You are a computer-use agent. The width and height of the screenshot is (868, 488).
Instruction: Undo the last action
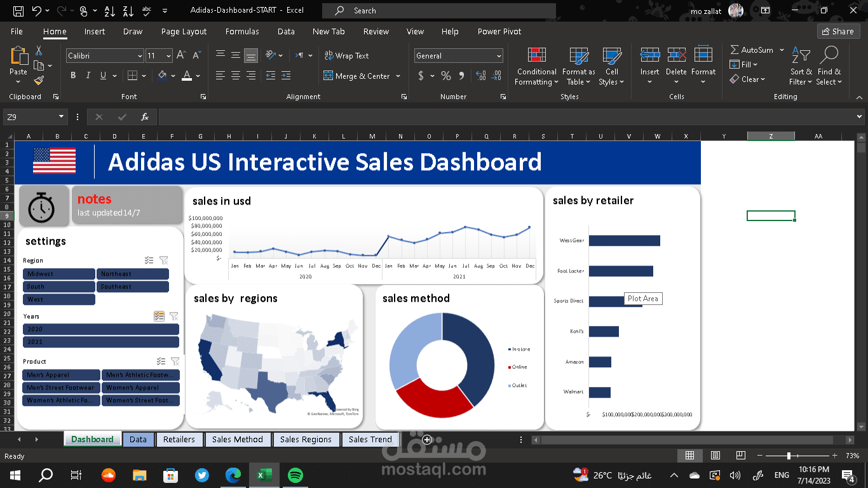[x=36, y=11]
